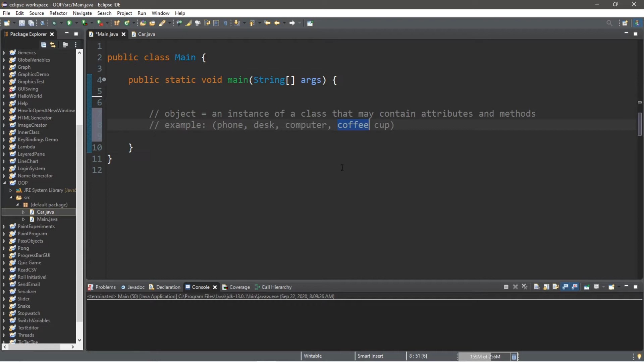The image size is (644, 362).
Task: Click the Declaration tab in console area
Action: point(168,287)
